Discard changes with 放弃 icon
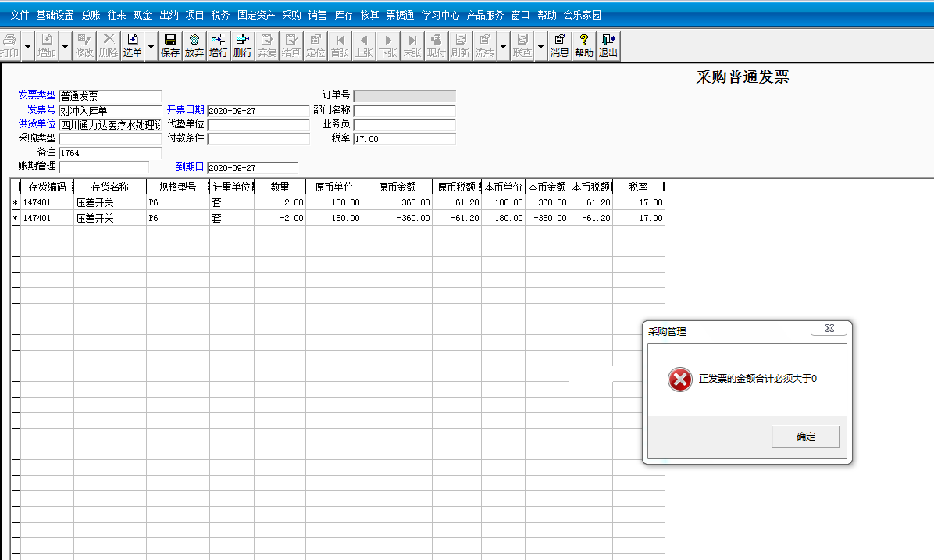Screen dimensions: 934x560 (x=194, y=46)
